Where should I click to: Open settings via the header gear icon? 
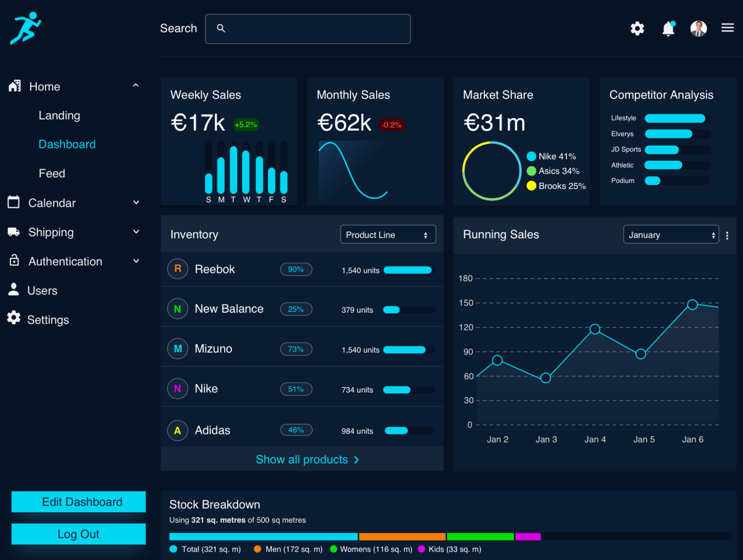[637, 28]
